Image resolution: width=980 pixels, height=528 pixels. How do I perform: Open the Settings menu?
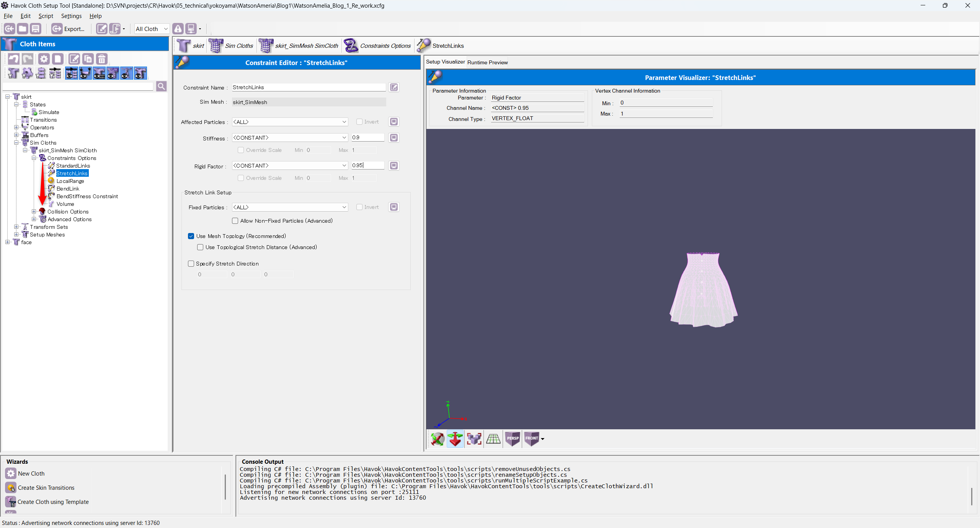tap(71, 16)
